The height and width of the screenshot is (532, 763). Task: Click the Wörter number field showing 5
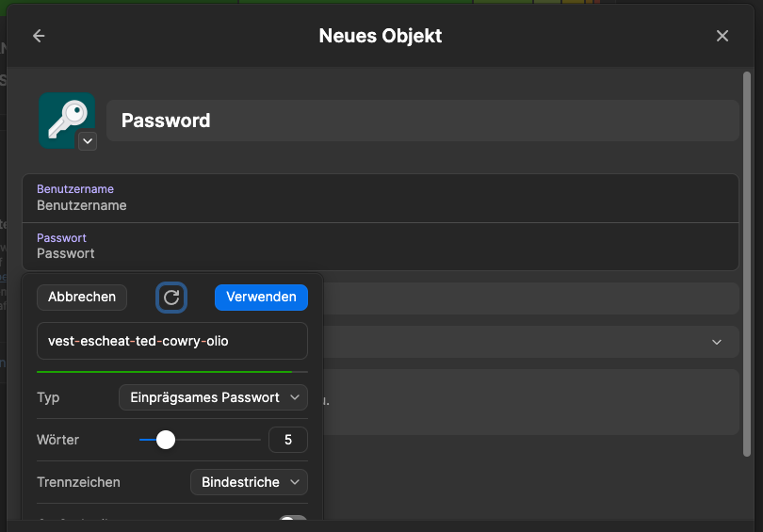point(288,440)
